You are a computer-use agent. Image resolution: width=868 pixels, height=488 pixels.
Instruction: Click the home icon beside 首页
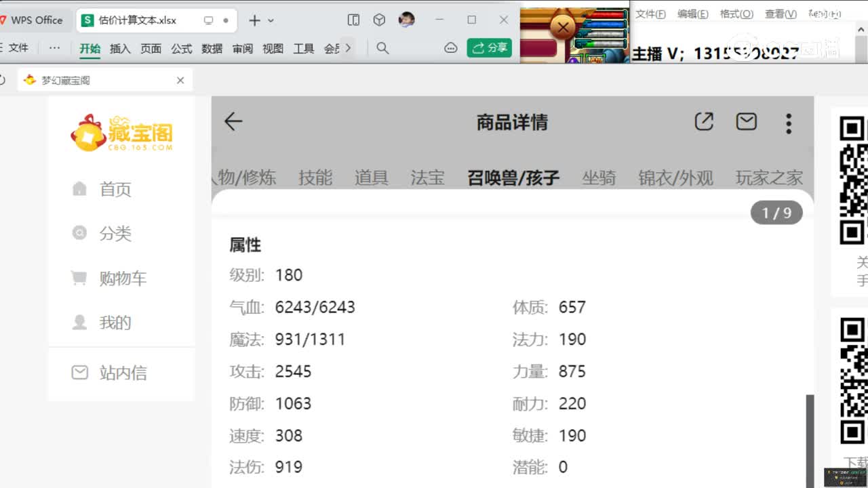point(79,188)
